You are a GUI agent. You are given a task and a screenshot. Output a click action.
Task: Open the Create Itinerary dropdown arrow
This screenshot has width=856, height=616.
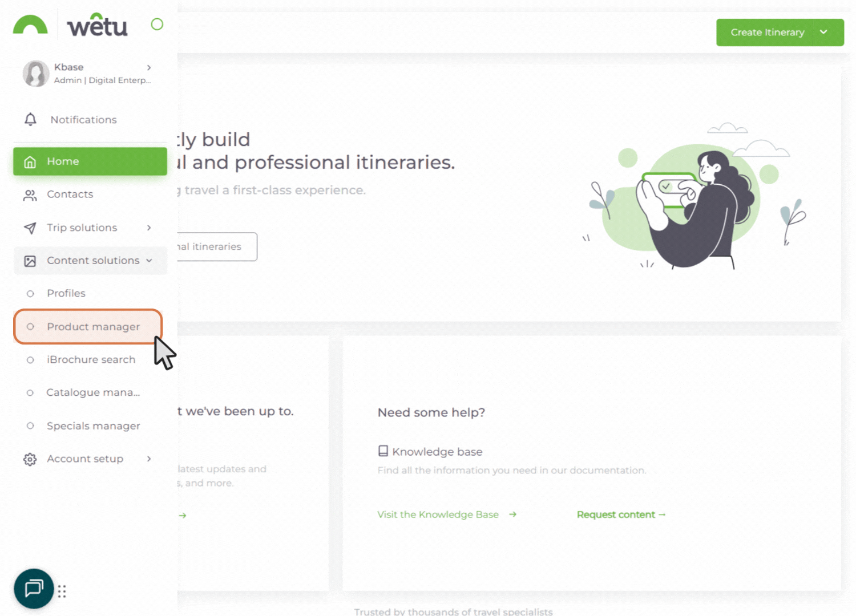(823, 33)
